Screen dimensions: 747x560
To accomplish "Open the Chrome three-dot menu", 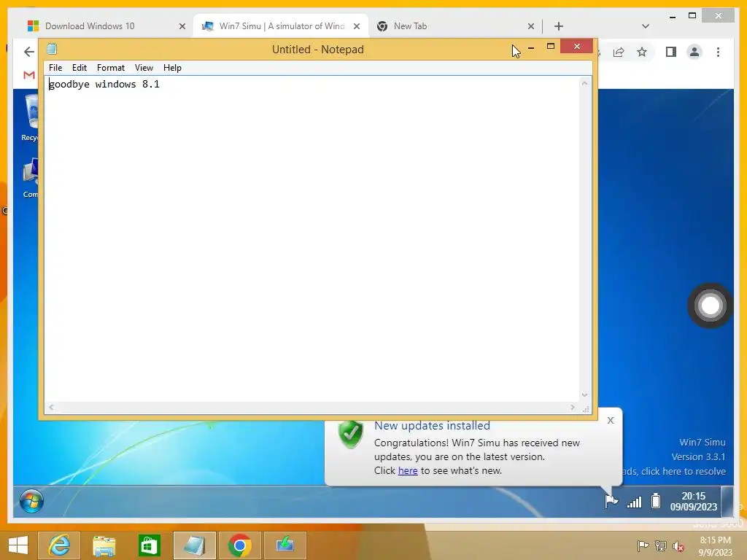I will [x=718, y=52].
